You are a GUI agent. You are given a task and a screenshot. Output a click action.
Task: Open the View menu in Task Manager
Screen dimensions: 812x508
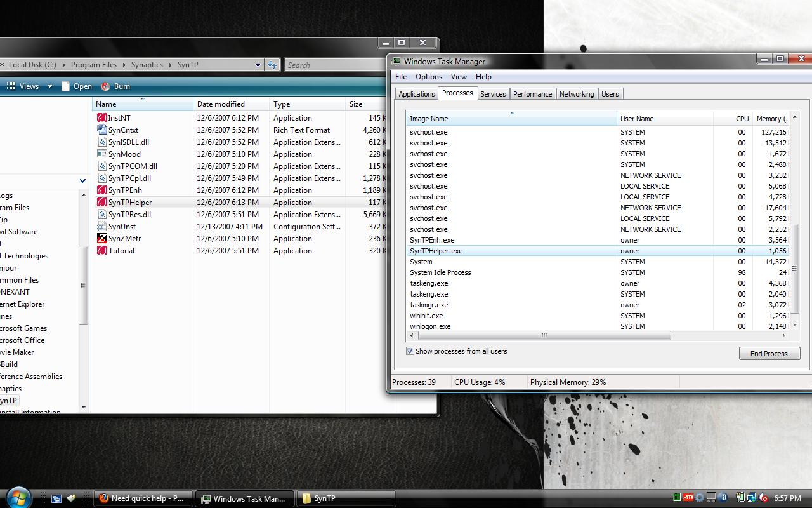(459, 77)
